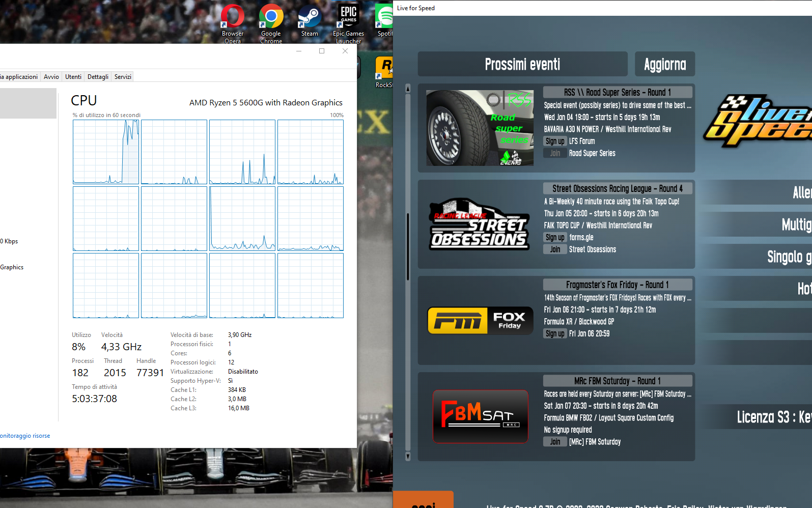Sign up for Fragmaster's Fox Friday
This screenshot has height=508, width=812.
(555, 333)
